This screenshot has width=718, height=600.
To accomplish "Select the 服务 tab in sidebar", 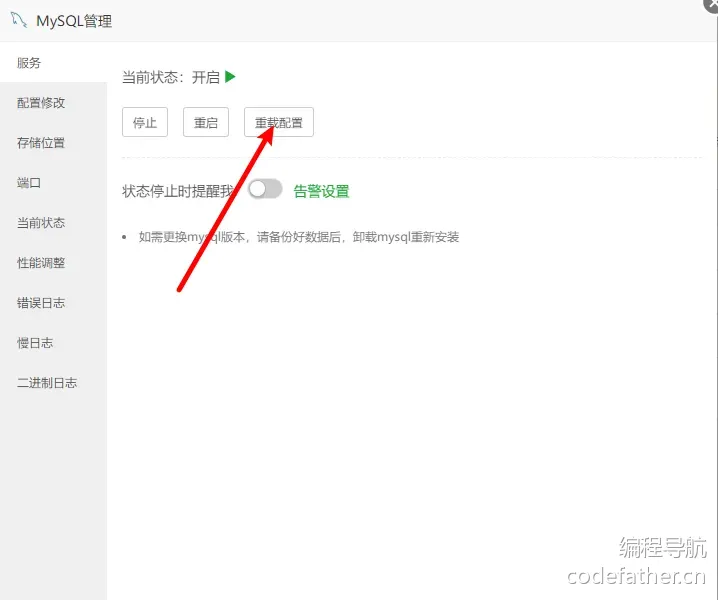I will click(x=30, y=63).
